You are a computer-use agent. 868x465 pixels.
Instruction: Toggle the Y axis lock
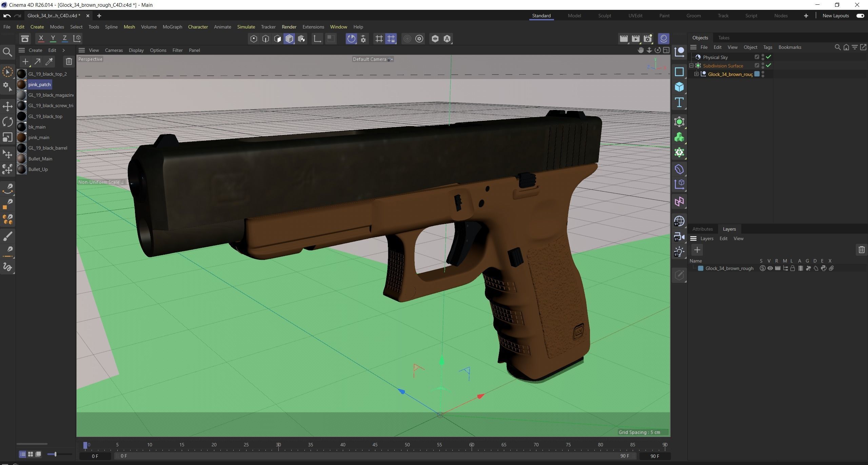pos(53,39)
